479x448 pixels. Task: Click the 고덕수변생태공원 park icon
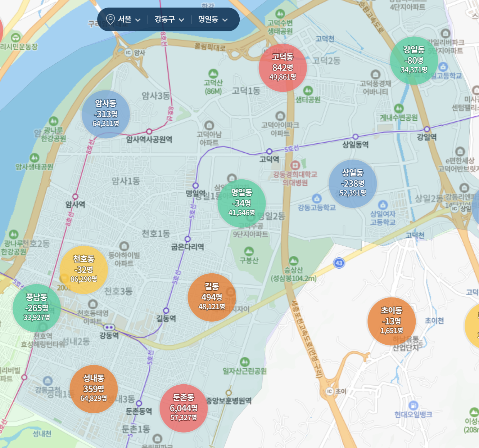pyautogui.click(x=280, y=14)
